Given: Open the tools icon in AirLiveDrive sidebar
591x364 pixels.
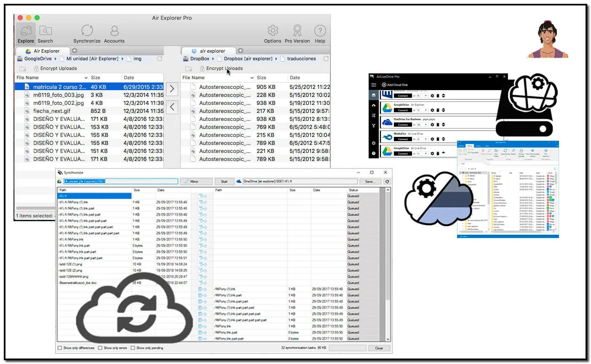Looking at the screenshot, I should 374,126.
